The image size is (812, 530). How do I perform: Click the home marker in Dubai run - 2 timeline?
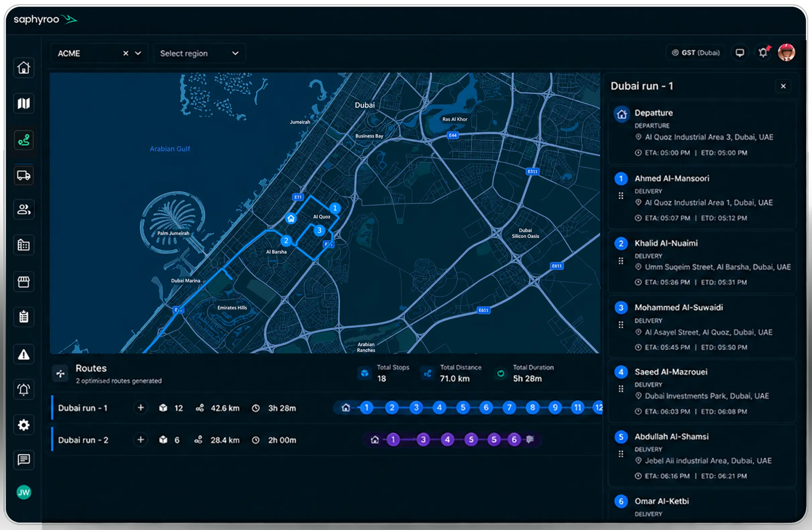(374, 440)
